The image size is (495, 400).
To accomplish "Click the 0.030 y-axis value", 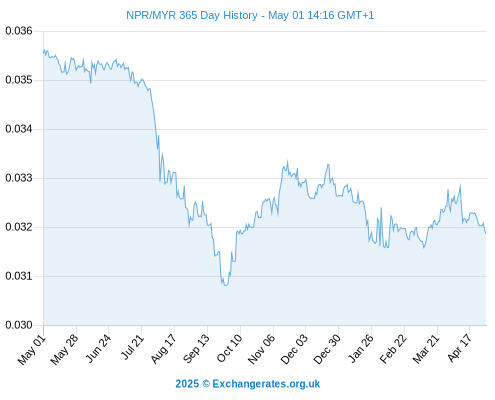I will pos(19,325).
